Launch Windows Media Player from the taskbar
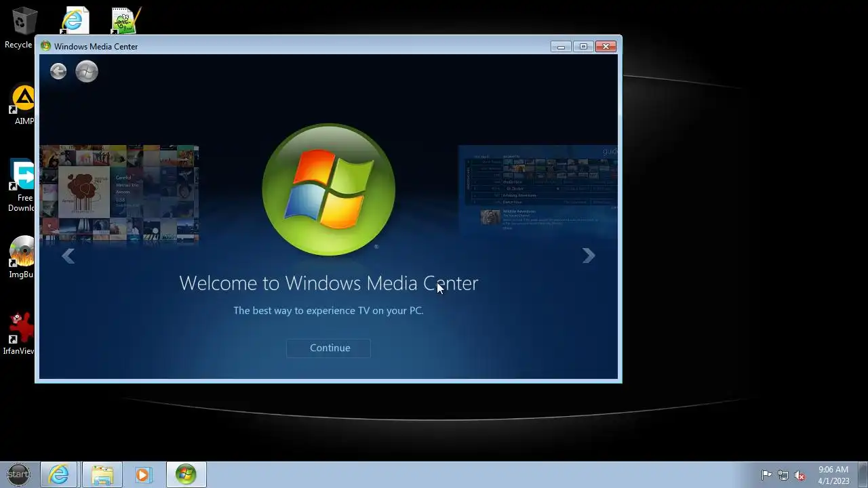This screenshot has height=488, width=868. point(143,474)
